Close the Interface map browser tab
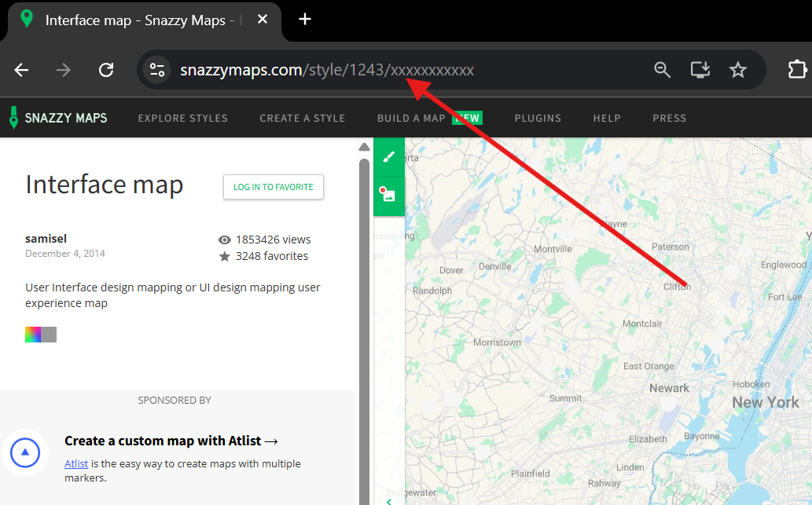Screen dimensions: 812x505 [263, 19]
